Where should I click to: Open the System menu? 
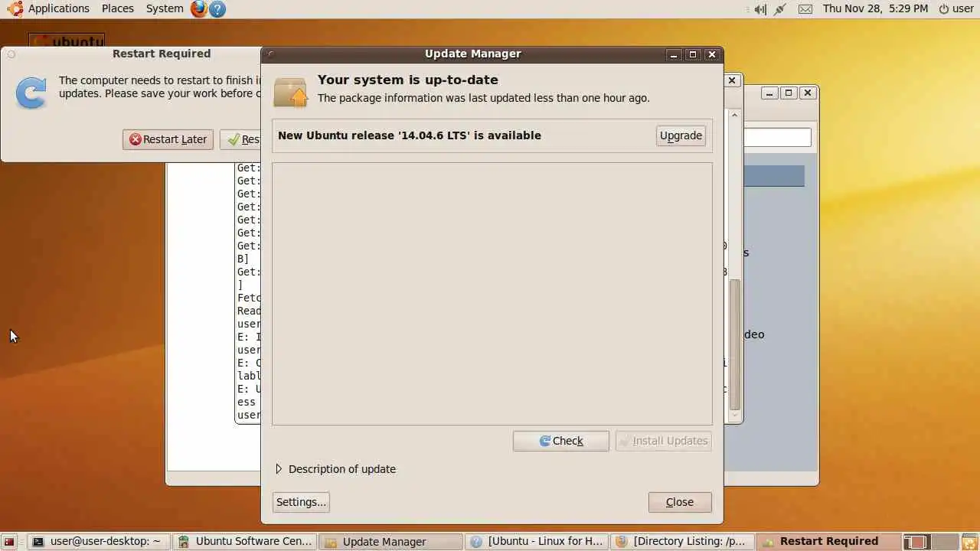(165, 8)
